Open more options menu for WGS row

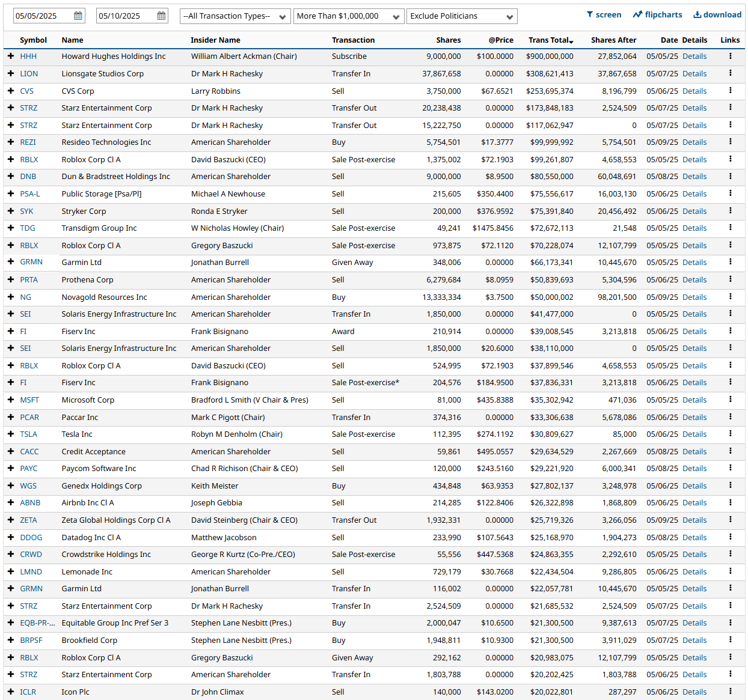(731, 485)
